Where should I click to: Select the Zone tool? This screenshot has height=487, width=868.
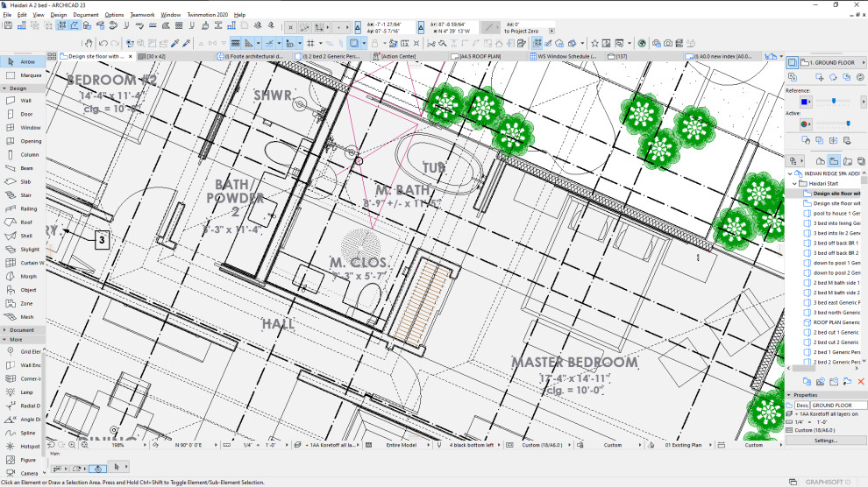point(22,303)
